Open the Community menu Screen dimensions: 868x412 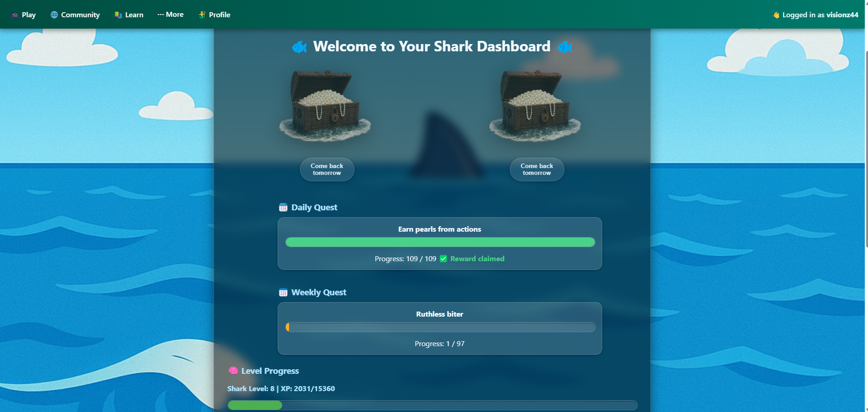[x=75, y=15]
